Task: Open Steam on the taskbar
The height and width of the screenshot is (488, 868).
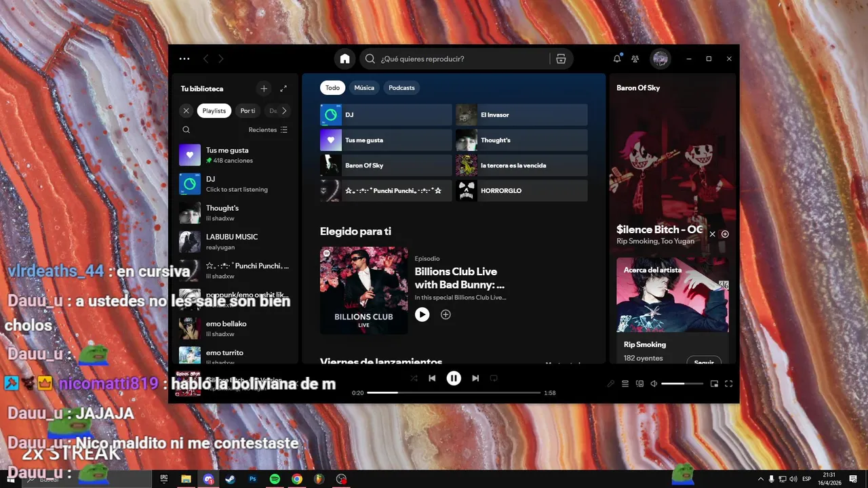Action: click(231, 479)
